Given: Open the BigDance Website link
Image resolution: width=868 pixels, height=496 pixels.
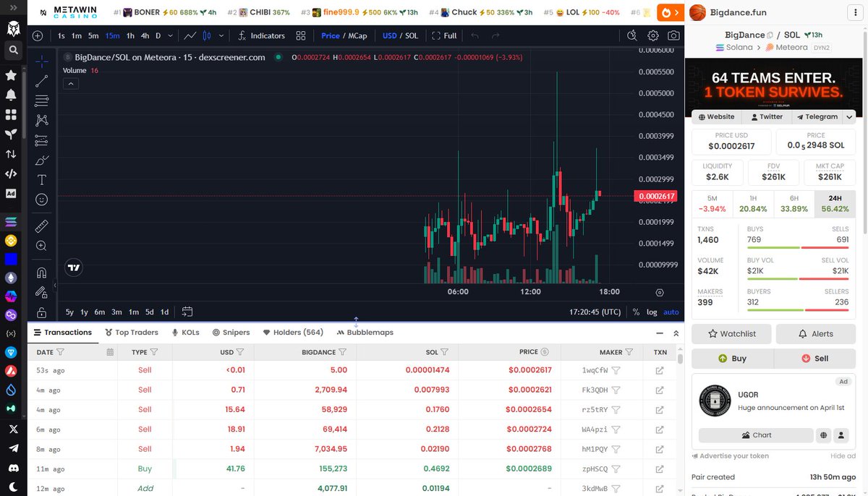Looking at the screenshot, I should 715,116.
